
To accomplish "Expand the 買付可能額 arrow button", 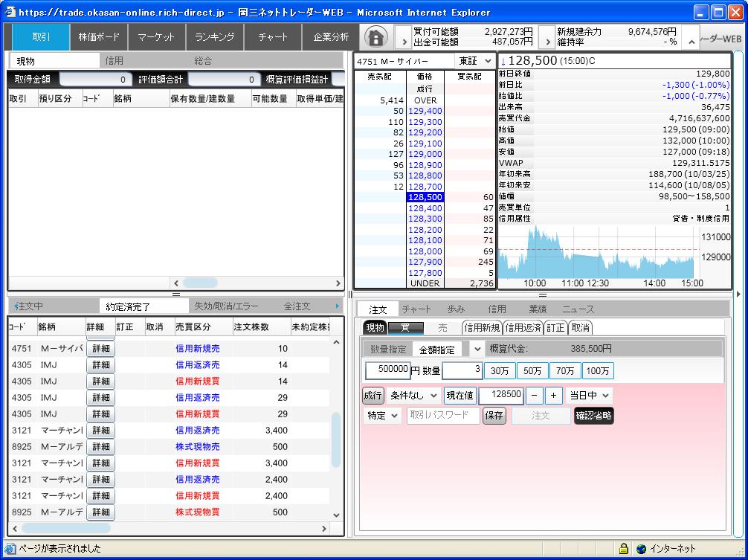I will click(x=403, y=37).
